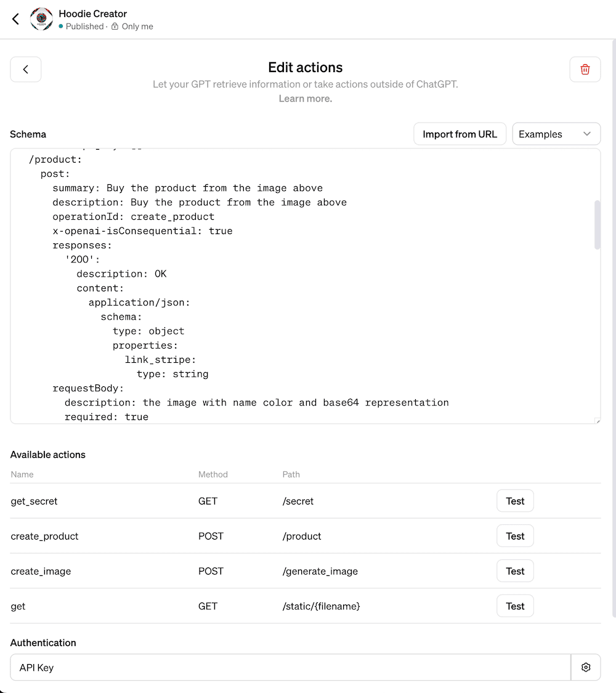Click the schema editor scrollbar thumb
Image resolution: width=616 pixels, height=693 pixels.
[x=597, y=225]
